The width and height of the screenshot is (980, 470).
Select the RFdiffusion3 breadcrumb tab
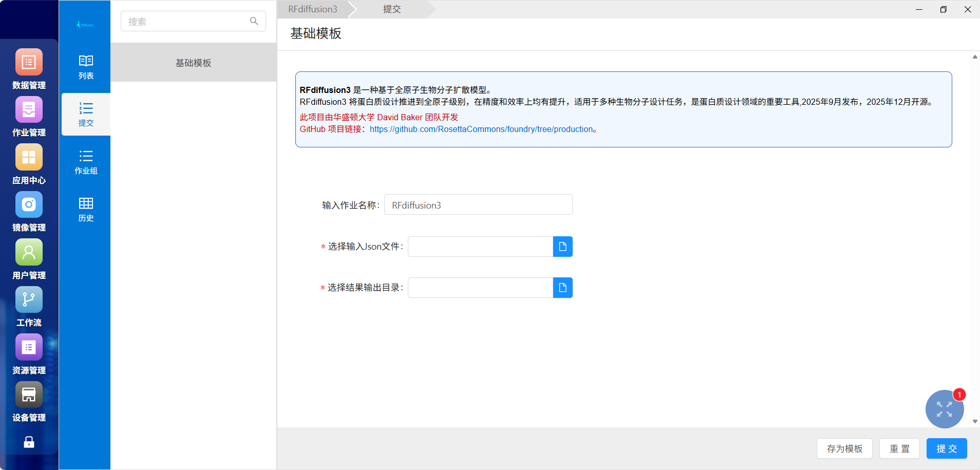pos(313,9)
